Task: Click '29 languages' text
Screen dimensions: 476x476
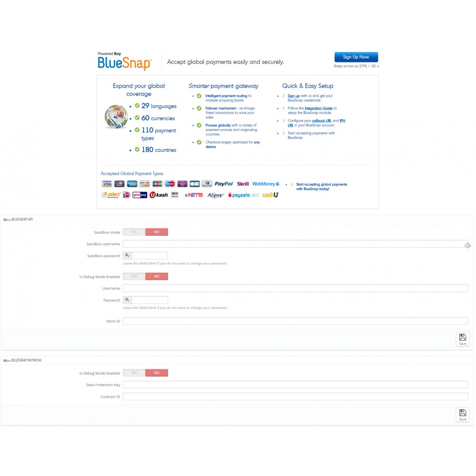Action: click(159, 106)
